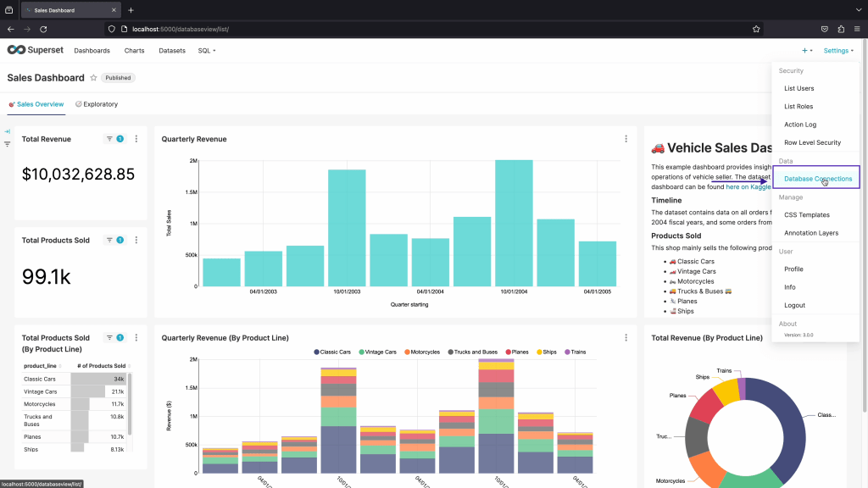Open the Firefox extensions puzzle icon

pyautogui.click(x=841, y=29)
